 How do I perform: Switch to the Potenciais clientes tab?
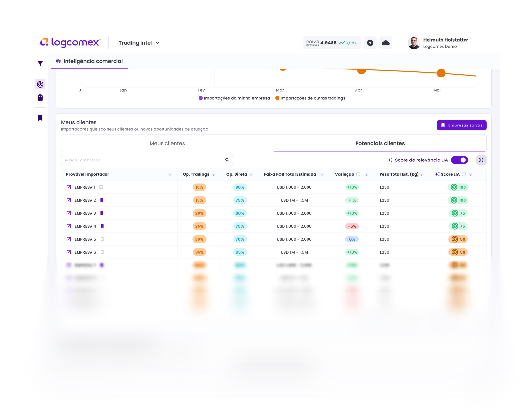[380, 143]
